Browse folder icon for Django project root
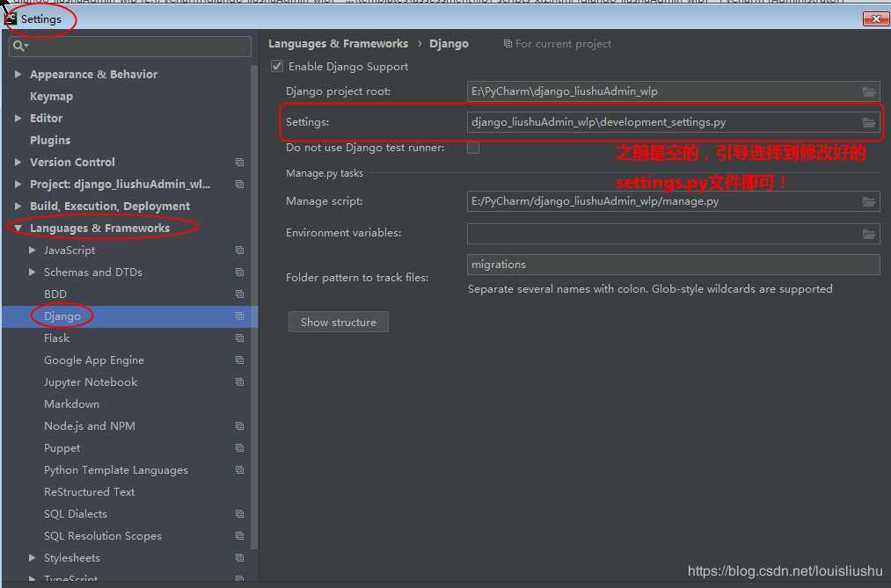This screenshot has width=891, height=588. (869, 91)
